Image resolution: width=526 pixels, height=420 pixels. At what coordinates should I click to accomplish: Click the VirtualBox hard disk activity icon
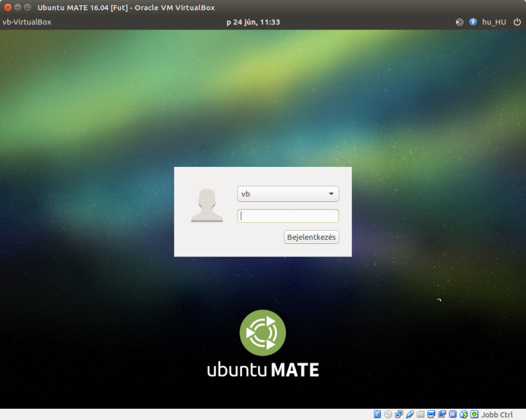coord(377,414)
